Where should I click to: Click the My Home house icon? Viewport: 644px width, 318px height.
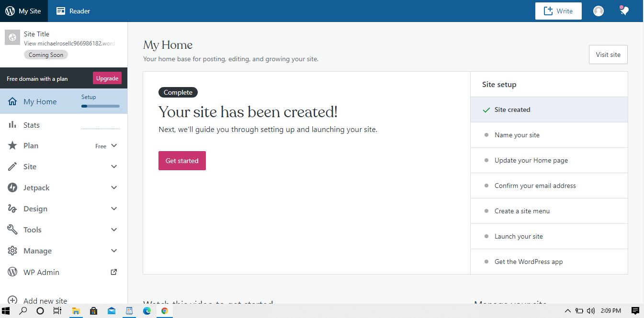click(12, 101)
